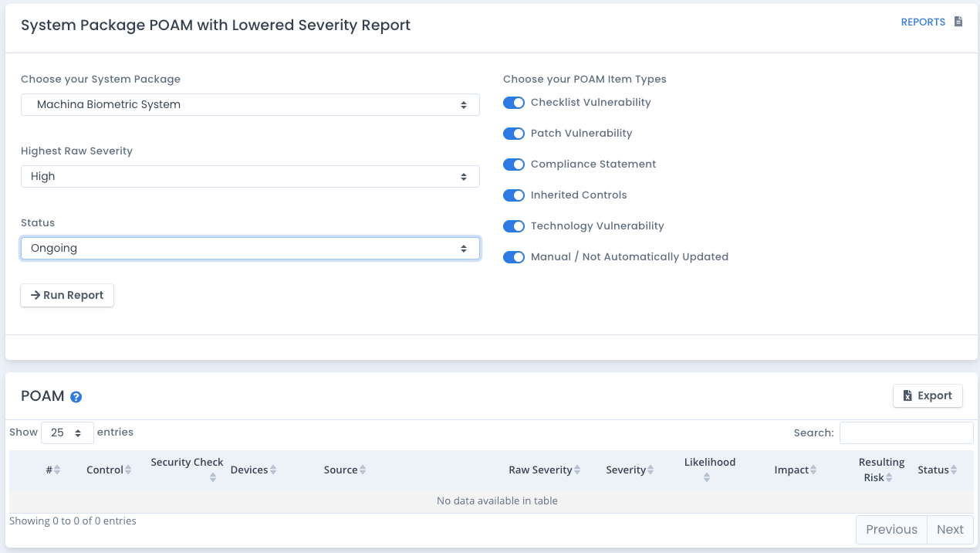Sort table by Likelihood column
The width and height of the screenshot is (980, 553).
click(709, 470)
